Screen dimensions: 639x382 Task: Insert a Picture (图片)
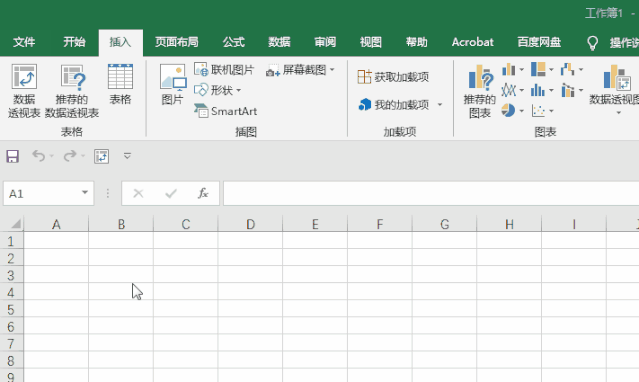pyautogui.click(x=173, y=85)
